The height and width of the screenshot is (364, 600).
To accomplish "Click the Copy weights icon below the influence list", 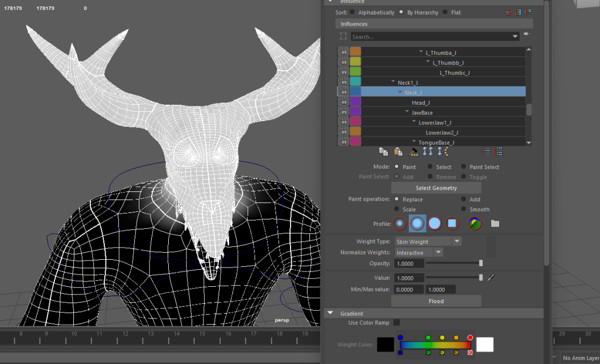I will click(383, 152).
